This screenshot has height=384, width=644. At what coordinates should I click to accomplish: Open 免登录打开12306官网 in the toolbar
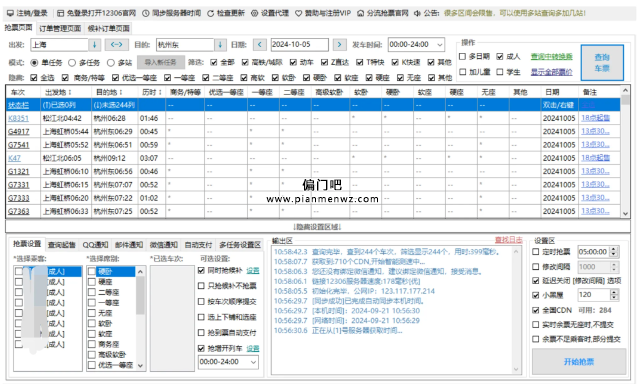[97, 13]
